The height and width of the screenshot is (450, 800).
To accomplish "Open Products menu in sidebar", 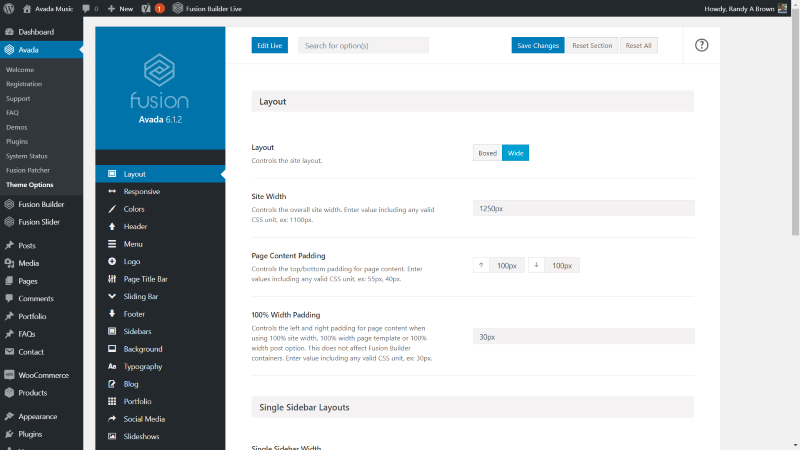I will coord(33,393).
